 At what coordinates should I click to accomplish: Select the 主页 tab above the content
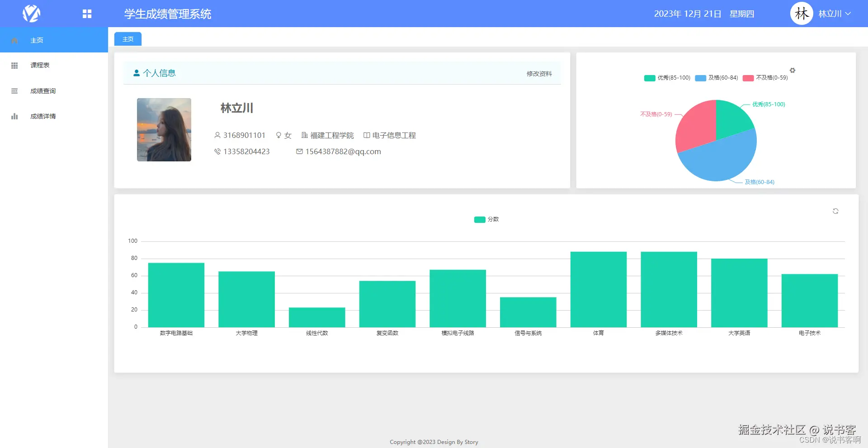coord(128,39)
